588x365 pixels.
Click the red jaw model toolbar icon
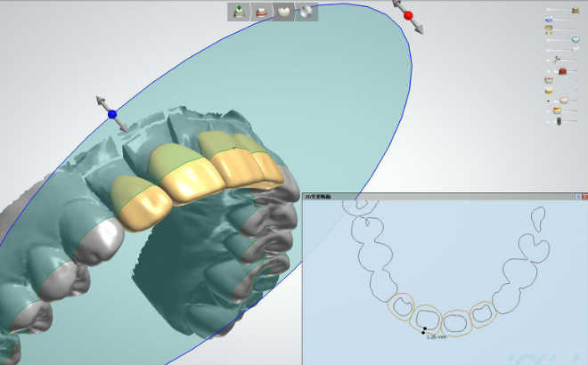point(262,12)
